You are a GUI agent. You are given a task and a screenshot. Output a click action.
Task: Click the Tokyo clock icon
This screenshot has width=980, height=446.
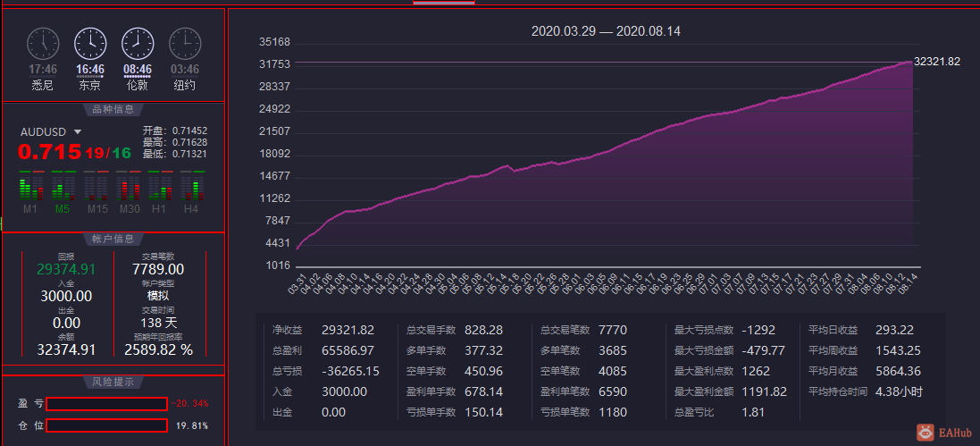pyautogui.click(x=90, y=44)
